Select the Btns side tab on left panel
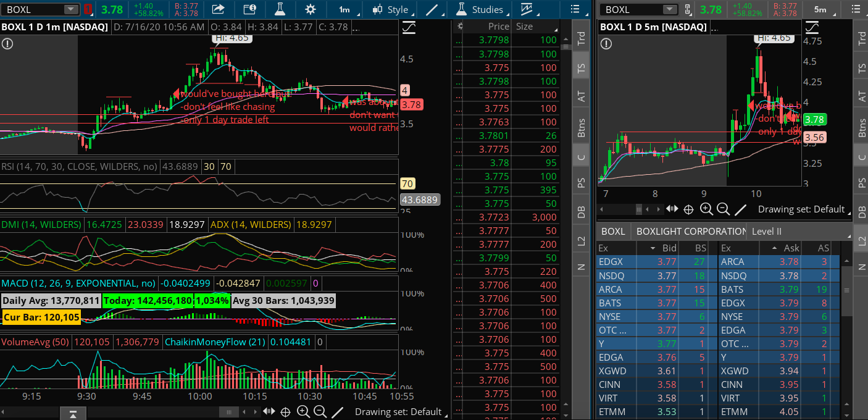The image size is (868, 420). pyautogui.click(x=581, y=128)
